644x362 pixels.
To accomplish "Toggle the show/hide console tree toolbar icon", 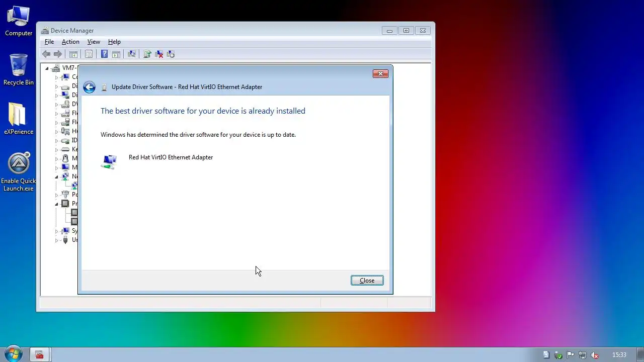I will tap(73, 54).
